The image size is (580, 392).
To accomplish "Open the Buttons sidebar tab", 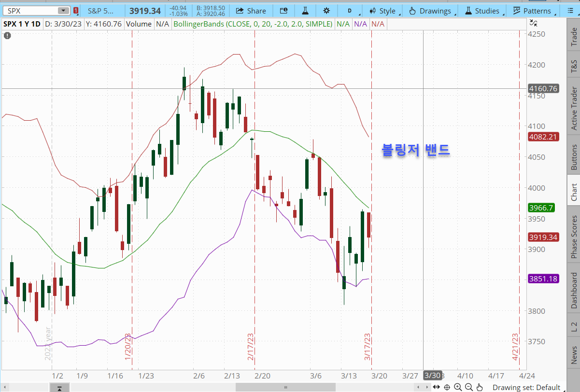I will coord(574,157).
